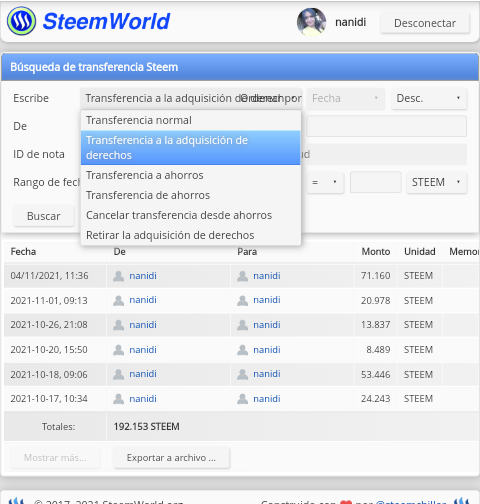Open nanidi's profile avatar picture

311,22
